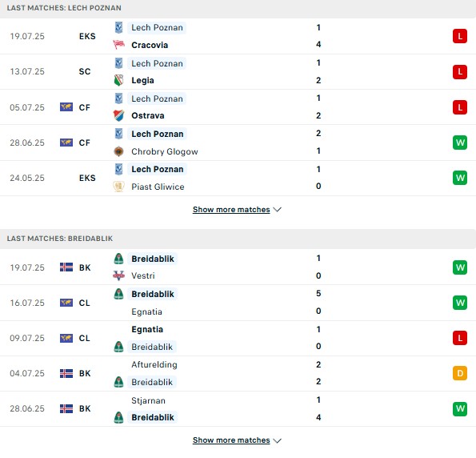Screen dimensions: 476x458
Task: Click green W badge for Stjarnan match
Action: click(x=460, y=408)
